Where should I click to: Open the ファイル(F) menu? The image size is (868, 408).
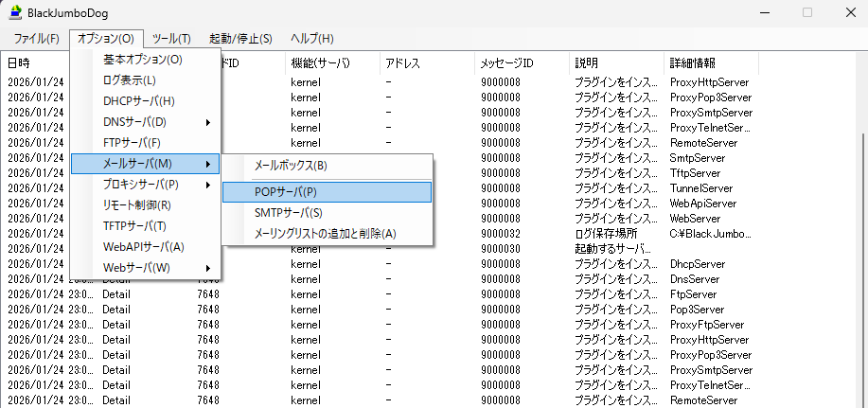pos(37,39)
